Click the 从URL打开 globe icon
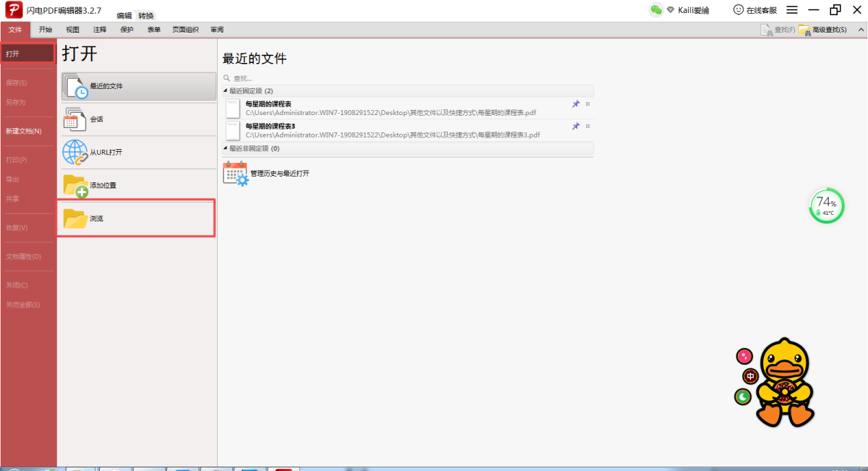Viewport: 868px width, 471px height. 75,152
